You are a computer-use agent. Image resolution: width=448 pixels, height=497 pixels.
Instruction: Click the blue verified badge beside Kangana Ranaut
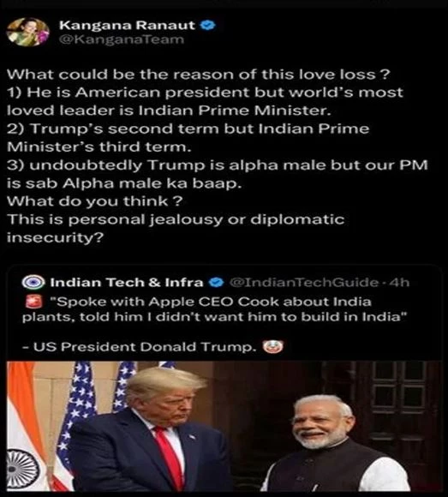[x=209, y=25]
